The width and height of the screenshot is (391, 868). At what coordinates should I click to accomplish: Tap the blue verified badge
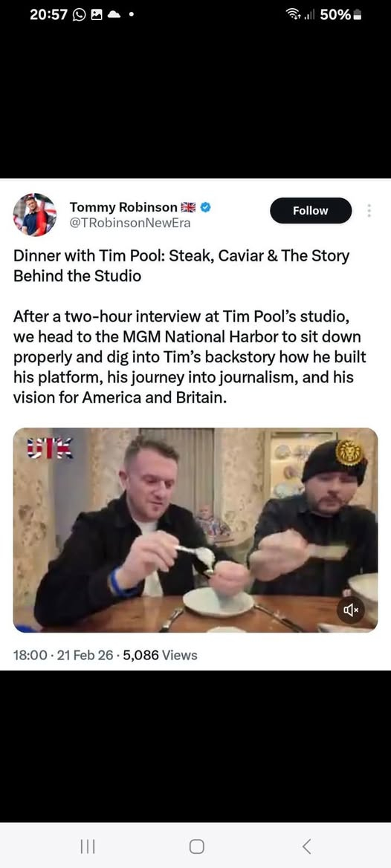tap(205, 207)
